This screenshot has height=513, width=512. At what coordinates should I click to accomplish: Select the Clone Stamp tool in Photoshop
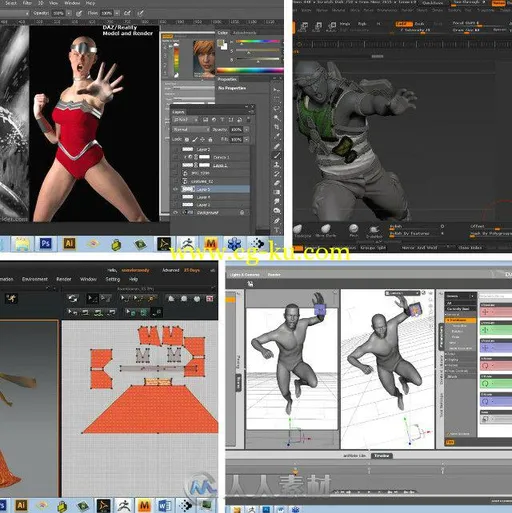[277, 164]
